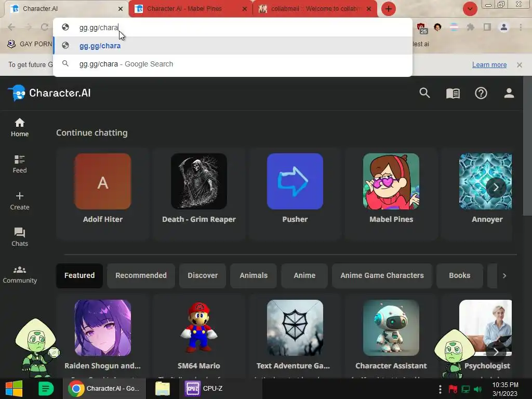Open the Chrome profile avatar icon
The height and width of the screenshot is (399, 532).
(504, 27)
